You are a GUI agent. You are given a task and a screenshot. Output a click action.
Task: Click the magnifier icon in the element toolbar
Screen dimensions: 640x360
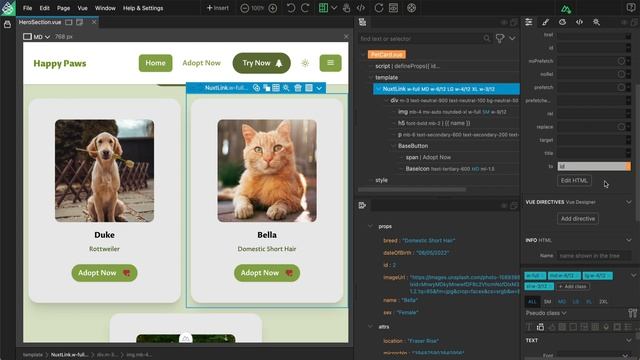287,88
